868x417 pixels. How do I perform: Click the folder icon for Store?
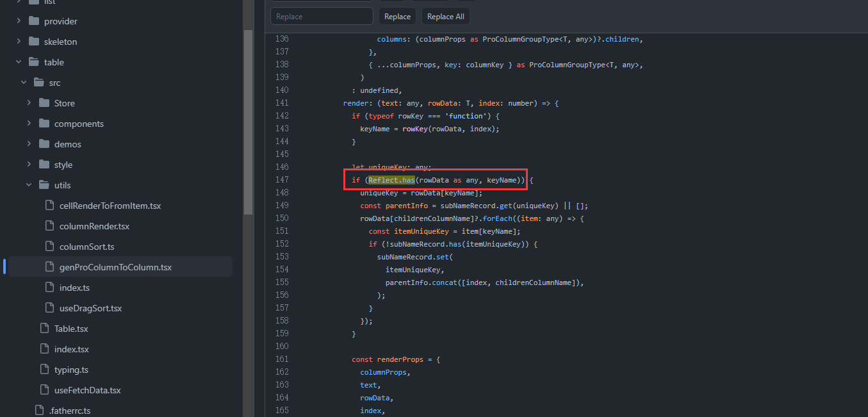coord(45,102)
